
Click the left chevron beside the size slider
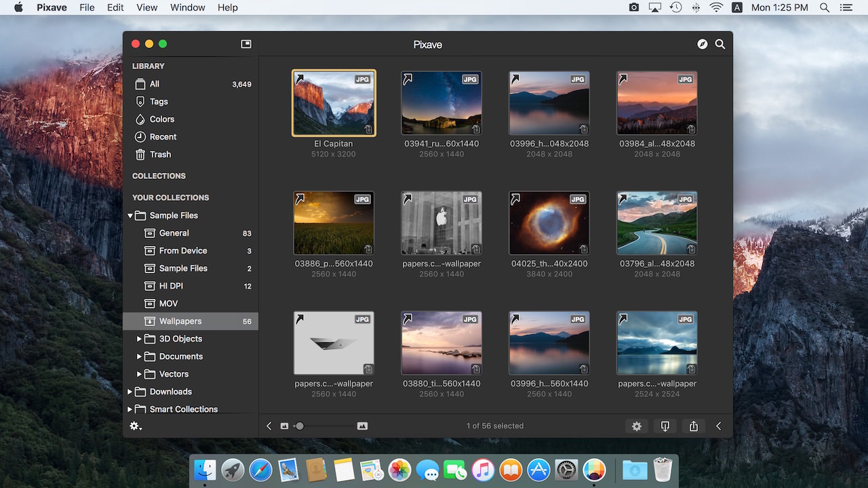[269, 426]
